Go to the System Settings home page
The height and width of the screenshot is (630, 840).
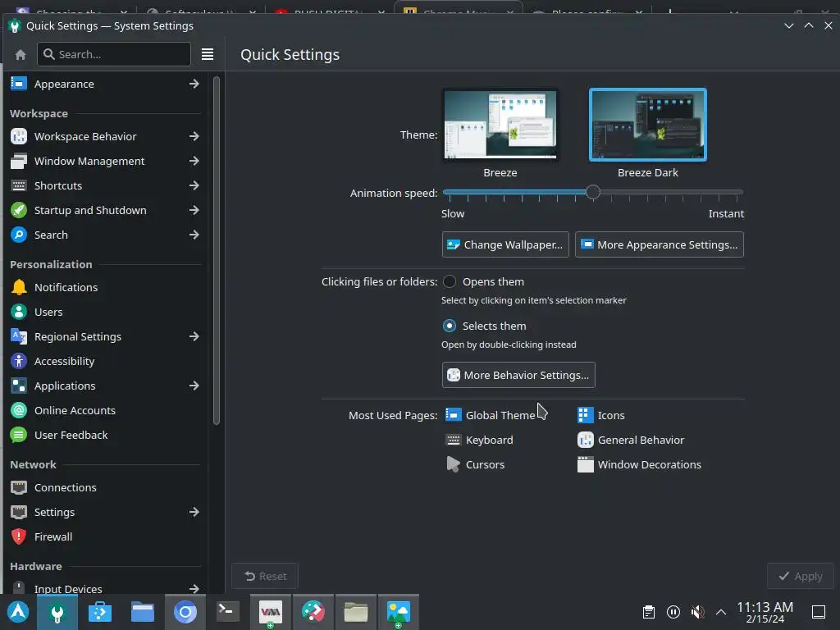[x=21, y=55]
